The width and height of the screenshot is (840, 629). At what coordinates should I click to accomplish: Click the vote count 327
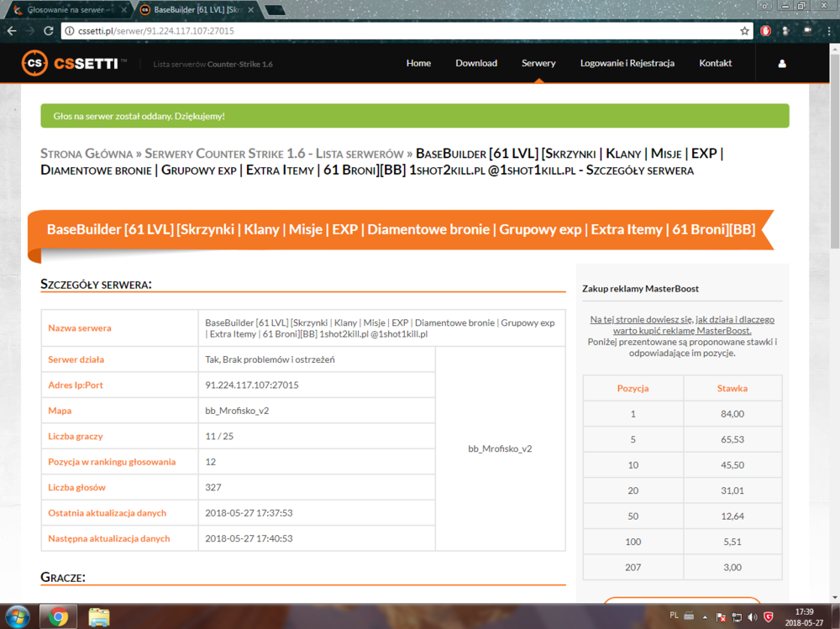click(x=213, y=487)
